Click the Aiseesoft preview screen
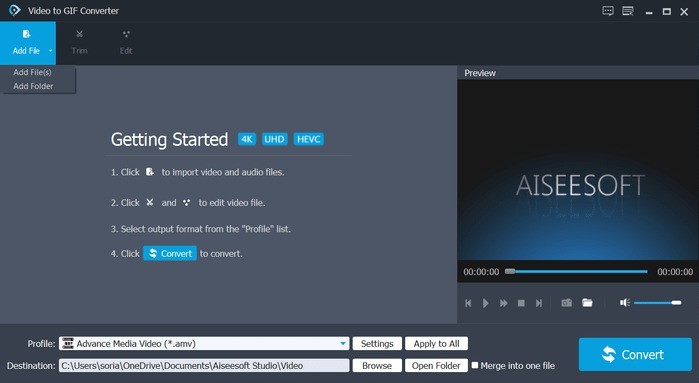 click(578, 170)
